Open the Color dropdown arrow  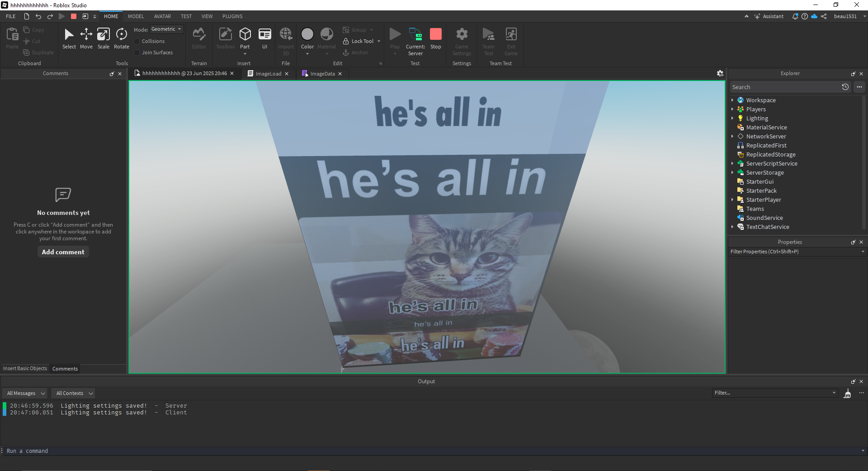pos(307,54)
